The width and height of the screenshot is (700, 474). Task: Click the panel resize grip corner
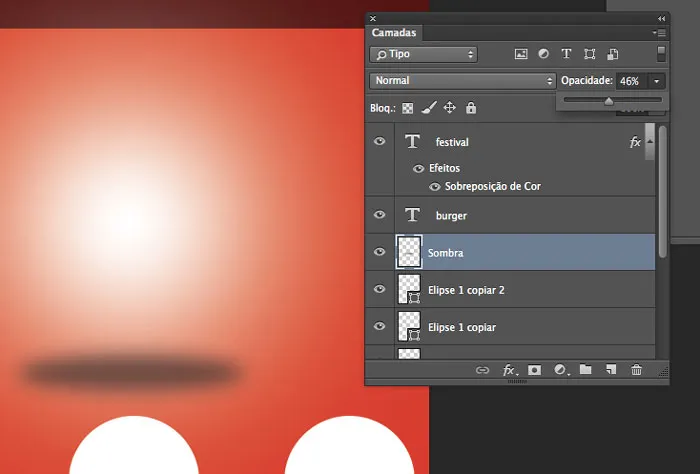[x=663, y=371]
